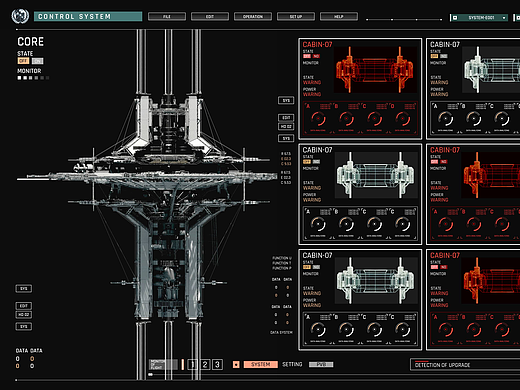Click the FUNCTION U label
Image resolution: width=520 pixels, height=390 pixels.
pyautogui.click(x=282, y=258)
